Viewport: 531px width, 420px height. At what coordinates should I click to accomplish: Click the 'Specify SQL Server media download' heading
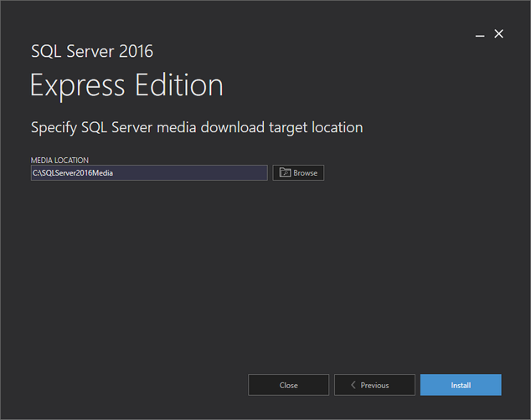click(197, 128)
